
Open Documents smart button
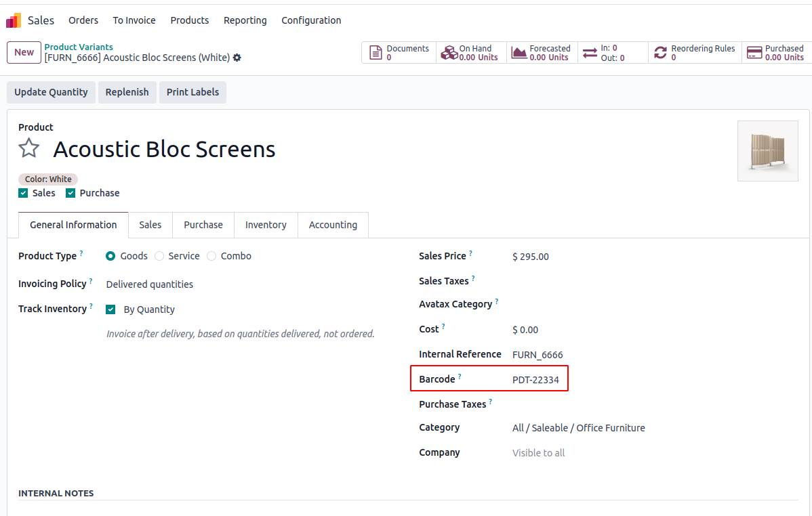tap(399, 53)
